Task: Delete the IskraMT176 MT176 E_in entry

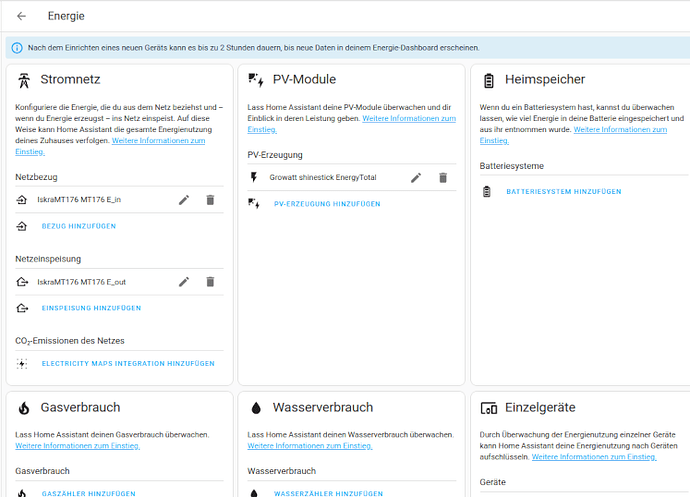Action: (210, 200)
